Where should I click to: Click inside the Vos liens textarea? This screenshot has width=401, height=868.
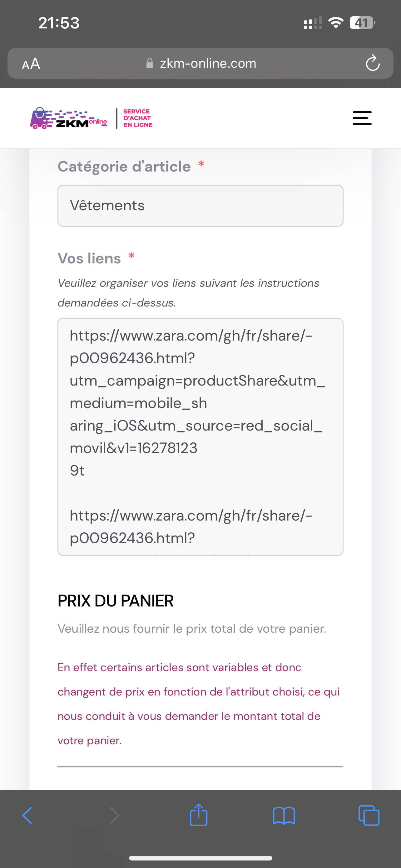click(200, 437)
